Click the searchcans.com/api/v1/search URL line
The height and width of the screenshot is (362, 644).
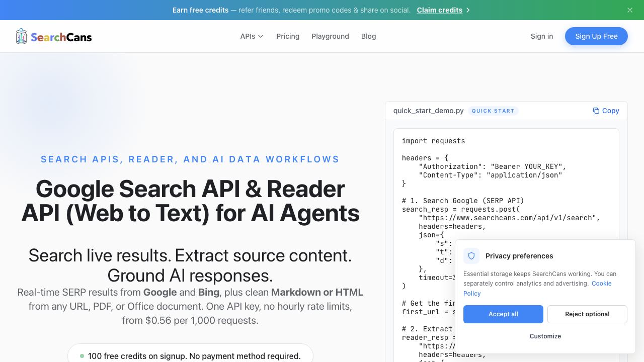pyautogui.click(x=509, y=218)
